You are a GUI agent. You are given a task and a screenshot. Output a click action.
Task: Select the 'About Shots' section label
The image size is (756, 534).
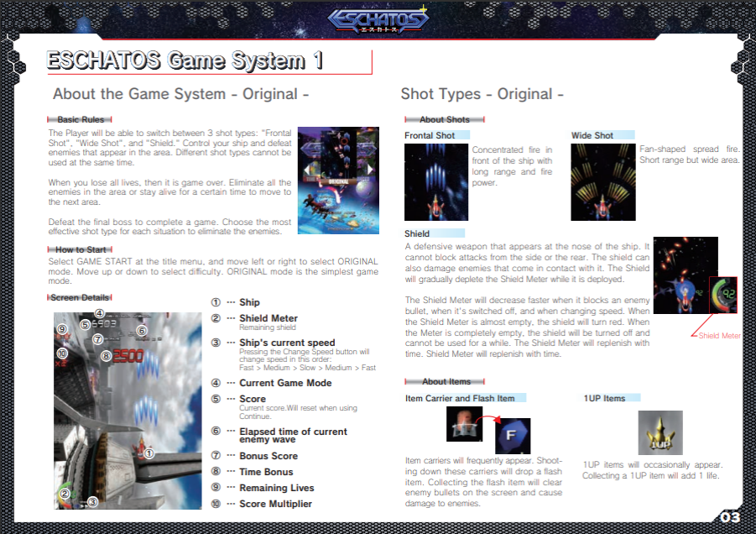[445, 119]
